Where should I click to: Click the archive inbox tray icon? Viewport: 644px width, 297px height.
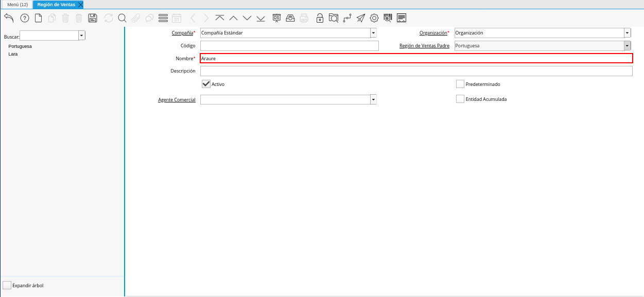[x=290, y=18]
